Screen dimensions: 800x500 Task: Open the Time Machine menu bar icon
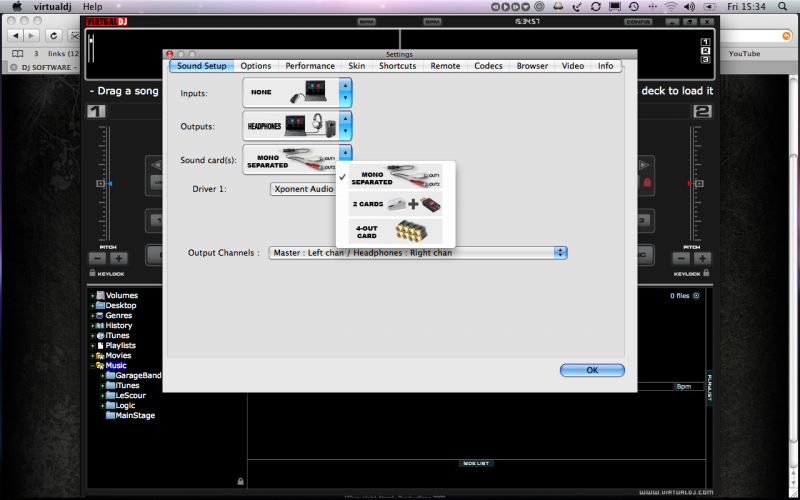coord(633,6)
